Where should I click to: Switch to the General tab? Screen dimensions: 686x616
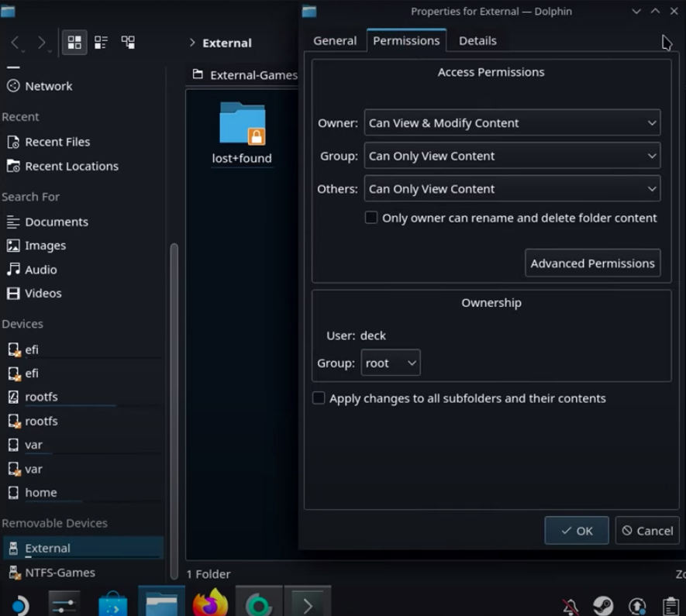click(x=335, y=40)
